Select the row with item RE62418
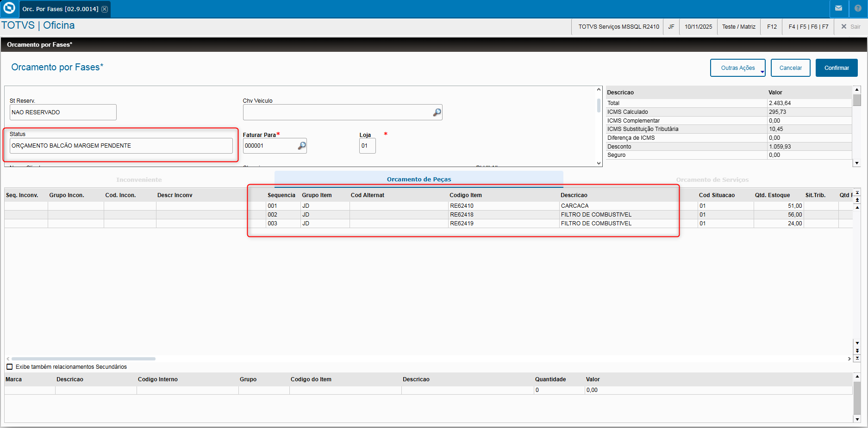This screenshot has height=428, width=868. click(x=428, y=215)
